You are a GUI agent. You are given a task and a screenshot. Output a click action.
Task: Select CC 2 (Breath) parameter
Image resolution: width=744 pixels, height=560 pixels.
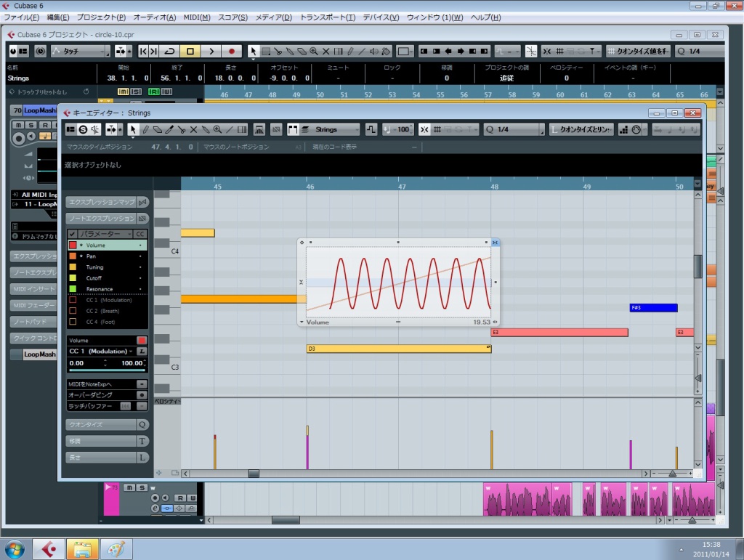(108, 311)
